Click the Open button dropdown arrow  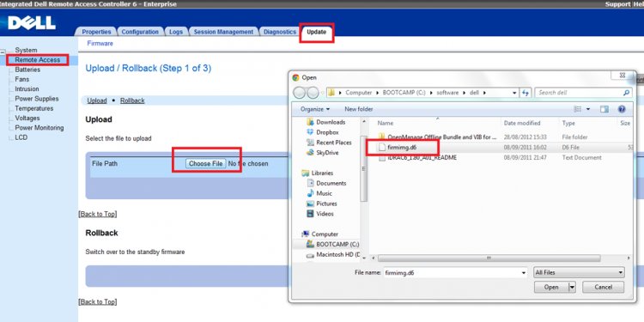point(572,288)
